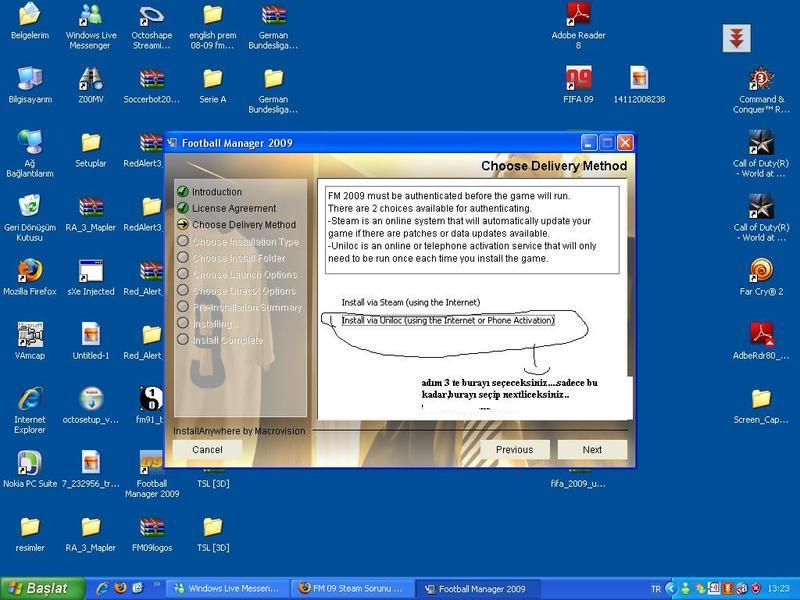The height and width of the screenshot is (600, 800).
Task: Select Nokia PC Suite desktop shortcut
Action: click(x=30, y=470)
